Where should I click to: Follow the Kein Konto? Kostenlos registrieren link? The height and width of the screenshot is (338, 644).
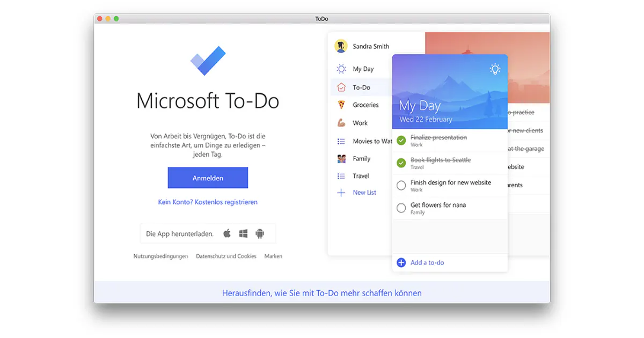tap(208, 202)
